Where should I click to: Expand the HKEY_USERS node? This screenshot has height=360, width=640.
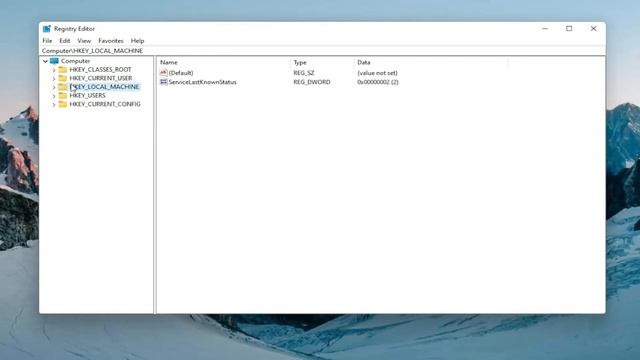point(54,96)
